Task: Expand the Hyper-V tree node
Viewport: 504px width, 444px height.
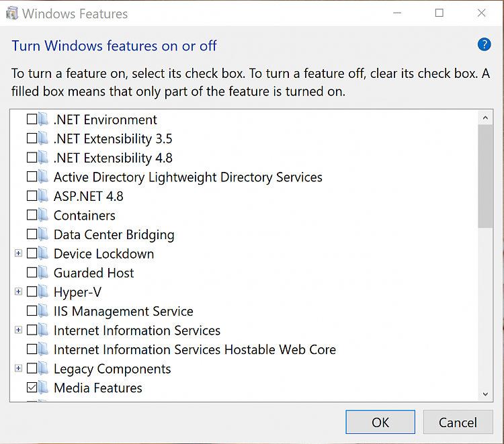Action: [18, 292]
